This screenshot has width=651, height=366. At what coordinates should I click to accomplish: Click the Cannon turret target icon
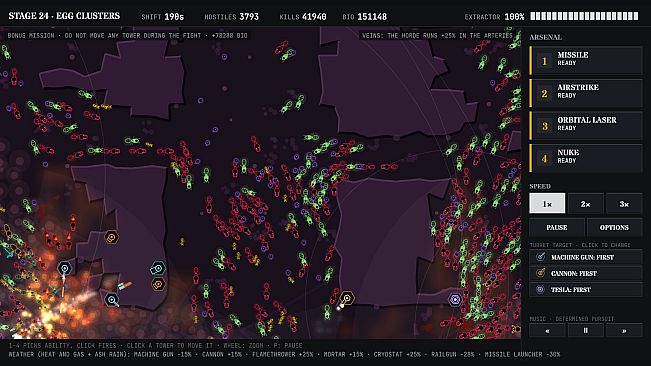click(x=540, y=273)
